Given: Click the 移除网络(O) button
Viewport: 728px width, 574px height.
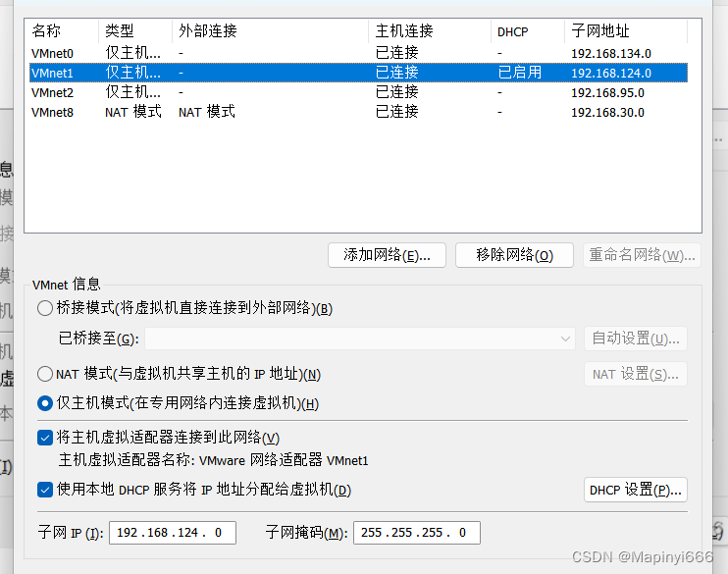Looking at the screenshot, I should 514,255.
